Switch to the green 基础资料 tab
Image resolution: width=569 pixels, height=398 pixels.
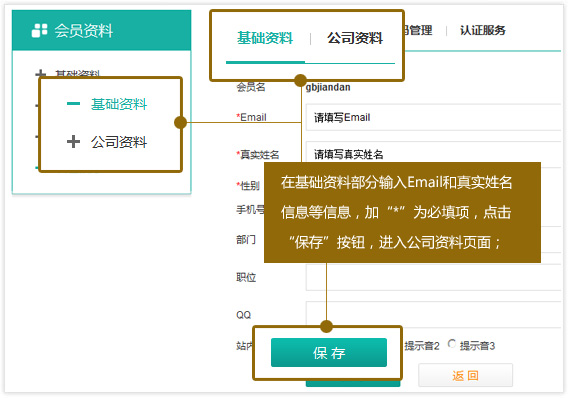click(265, 38)
